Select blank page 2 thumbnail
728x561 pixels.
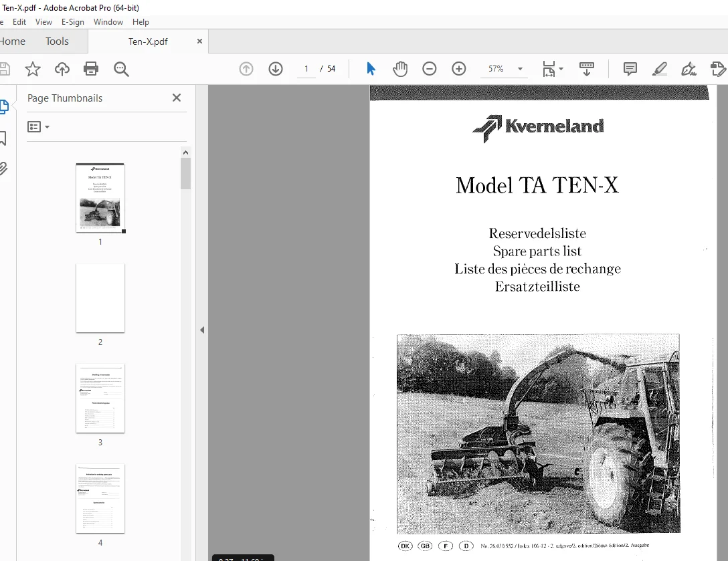[100, 298]
